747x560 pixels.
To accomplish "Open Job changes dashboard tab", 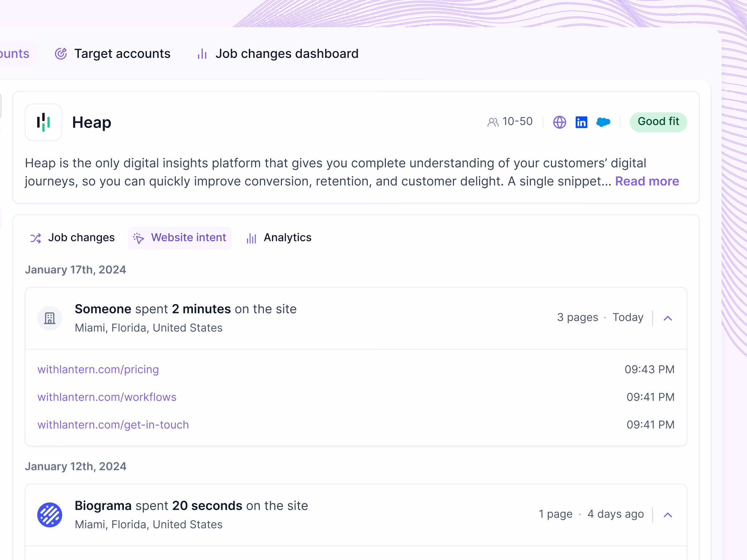I will coord(278,54).
